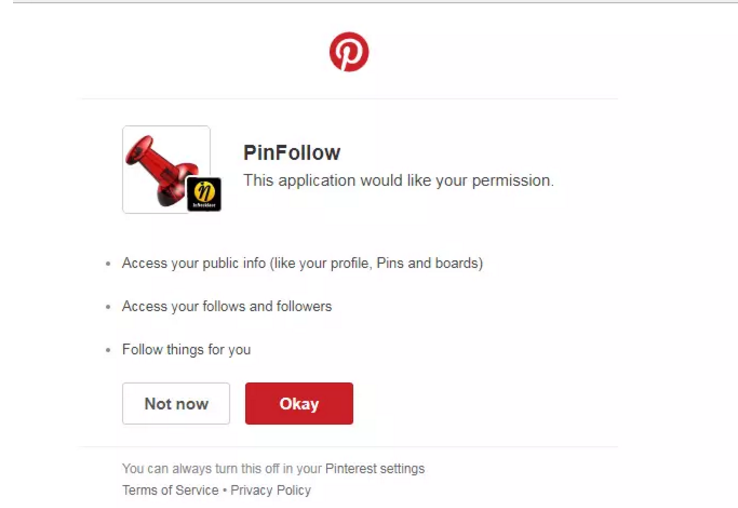This screenshot has height=508, width=738.
Task: Open the Privacy Policy link
Action: point(271,490)
